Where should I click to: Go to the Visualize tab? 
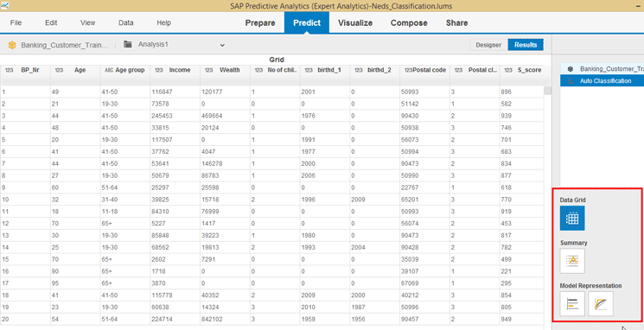[x=355, y=23]
